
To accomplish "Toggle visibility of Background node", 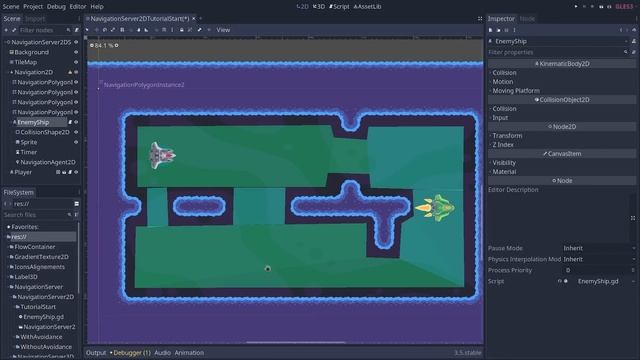I will coord(76,52).
